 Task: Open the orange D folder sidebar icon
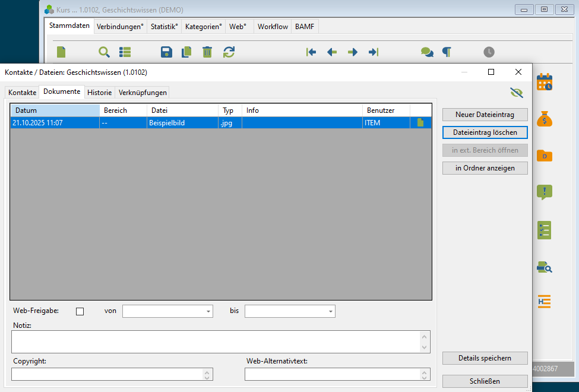point(545,156)
